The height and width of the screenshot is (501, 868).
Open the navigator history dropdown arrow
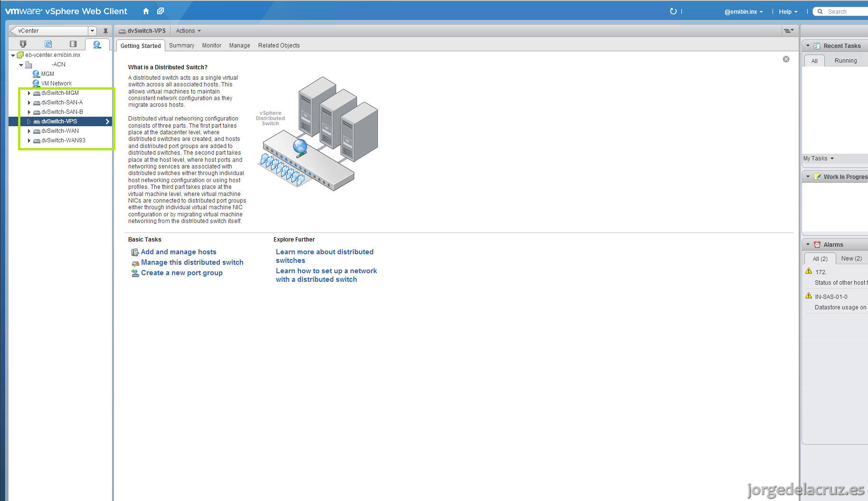point(93,31)
